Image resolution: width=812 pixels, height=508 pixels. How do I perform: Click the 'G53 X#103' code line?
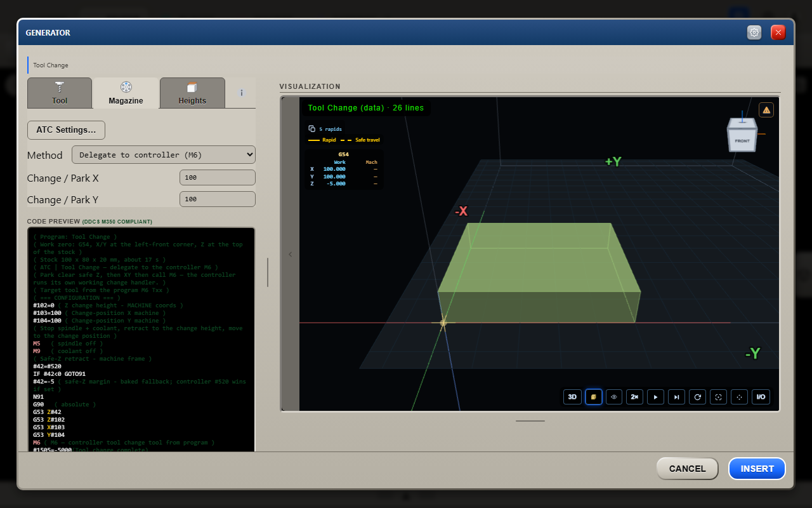pyautogui.click(x=49, y=427)
